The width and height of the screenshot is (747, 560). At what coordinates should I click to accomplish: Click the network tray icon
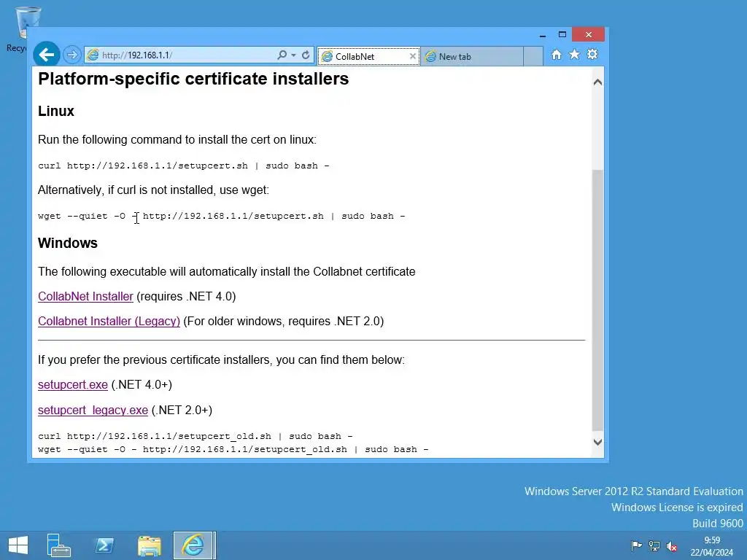654,545
